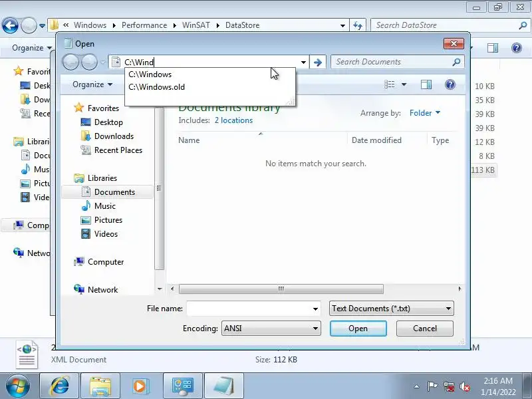Viewport: 532px width, 399px height.
Task: Click the Change your view icon in dialog
Action: pyautogui.click(x=389, y=84)
